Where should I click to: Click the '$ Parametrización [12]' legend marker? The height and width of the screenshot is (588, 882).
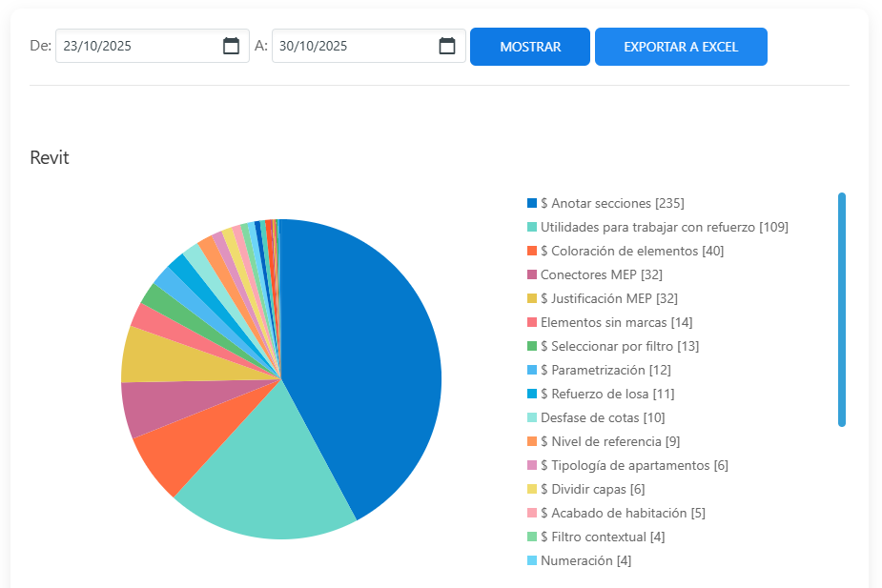(532, 370)
